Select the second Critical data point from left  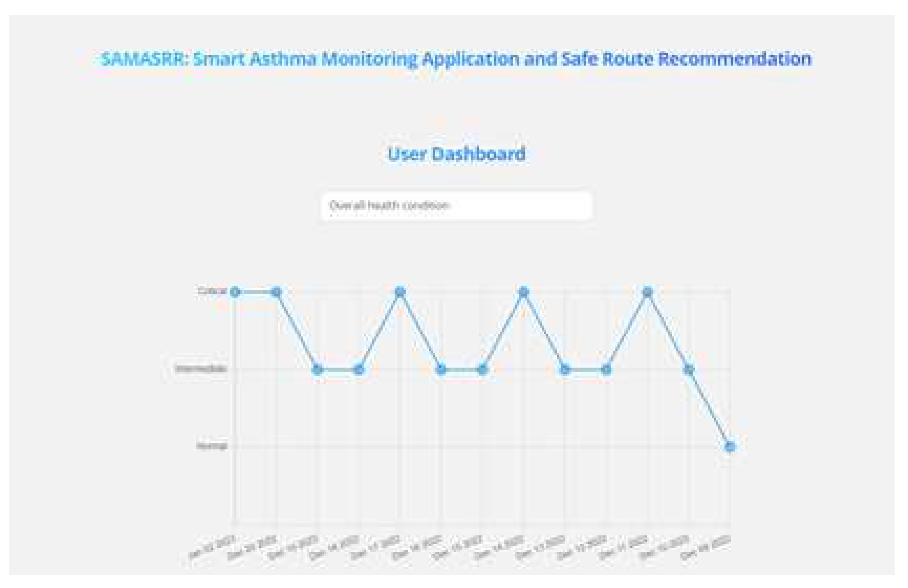276,292
